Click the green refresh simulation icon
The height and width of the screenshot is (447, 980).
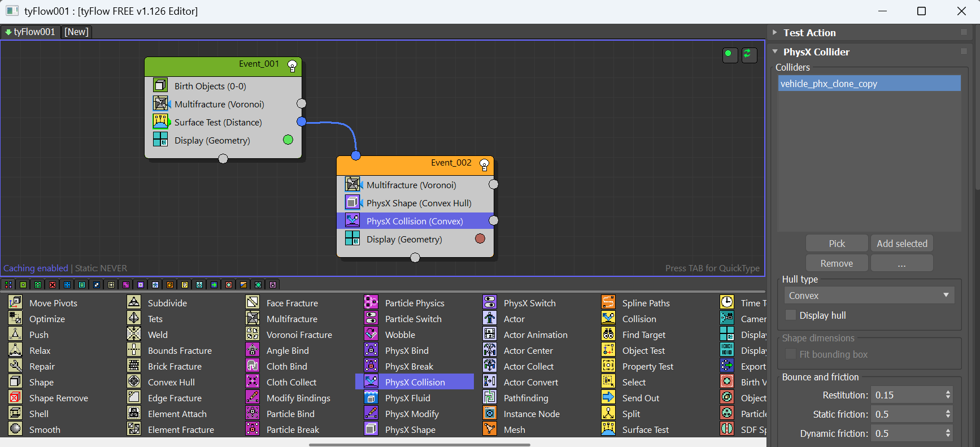tap(749, 54)
